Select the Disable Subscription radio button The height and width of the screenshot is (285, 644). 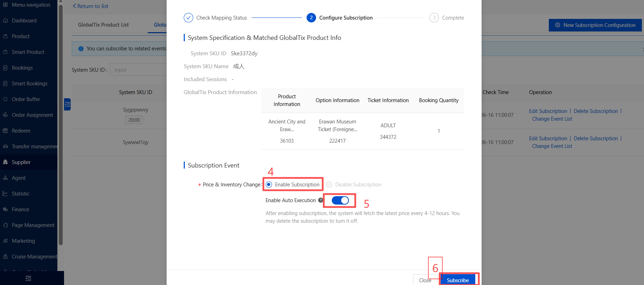(329, 185)
